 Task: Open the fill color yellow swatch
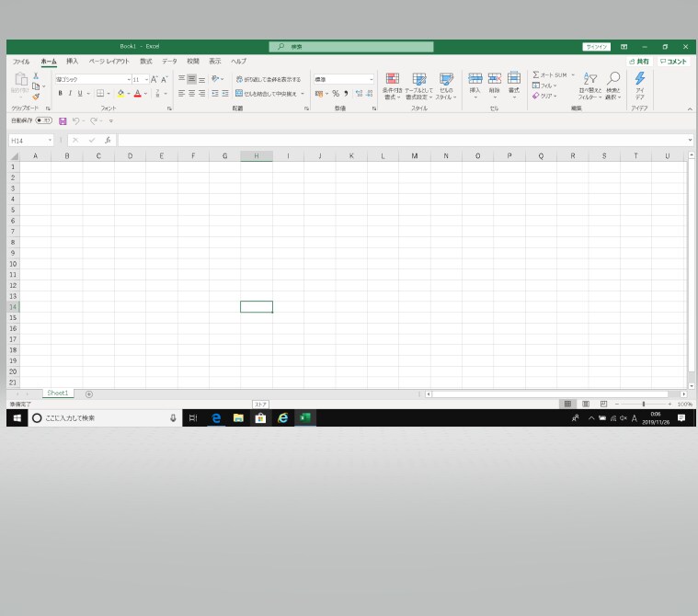pyautogui.click(x=120, y=93)
